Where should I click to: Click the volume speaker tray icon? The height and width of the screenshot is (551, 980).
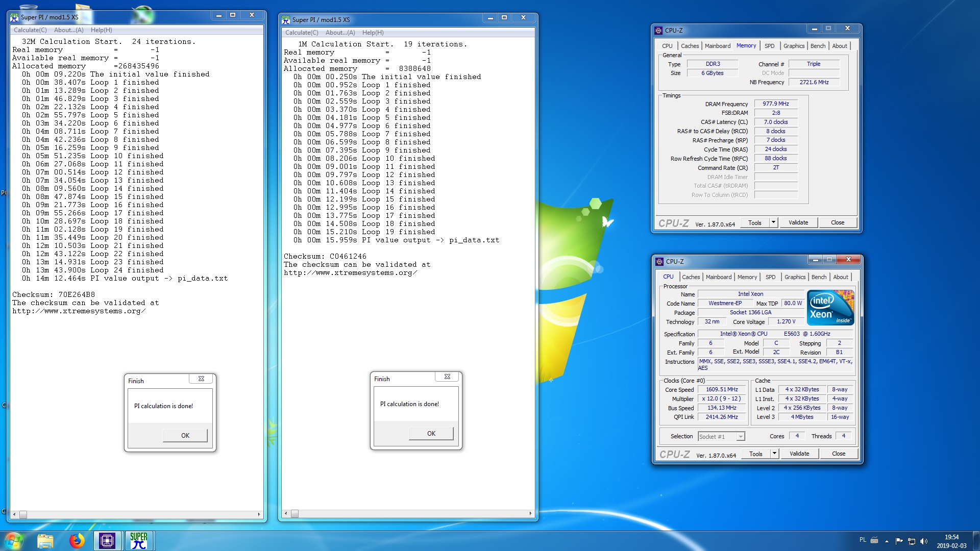point(923,541)
